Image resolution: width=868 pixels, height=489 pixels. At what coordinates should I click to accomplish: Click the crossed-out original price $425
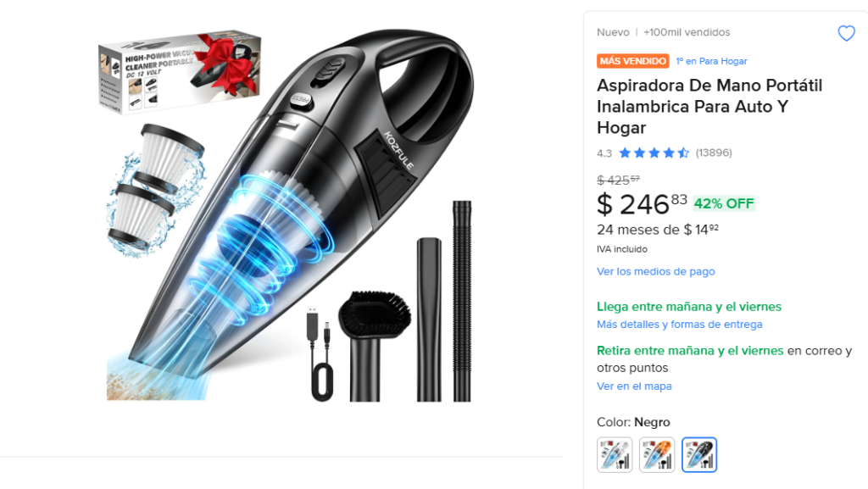click(x=618, y=180)
